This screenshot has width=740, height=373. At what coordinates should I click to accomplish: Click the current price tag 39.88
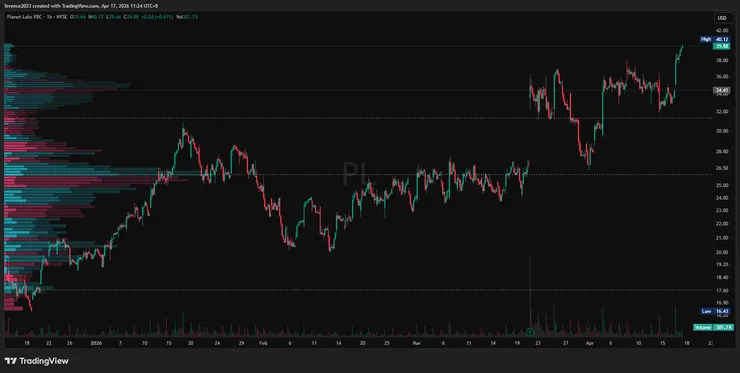coord(722,46)
